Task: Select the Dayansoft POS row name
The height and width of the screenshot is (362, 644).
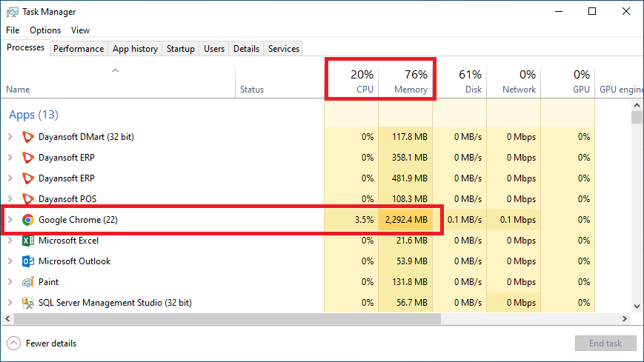Action: (x=67, y=199)
